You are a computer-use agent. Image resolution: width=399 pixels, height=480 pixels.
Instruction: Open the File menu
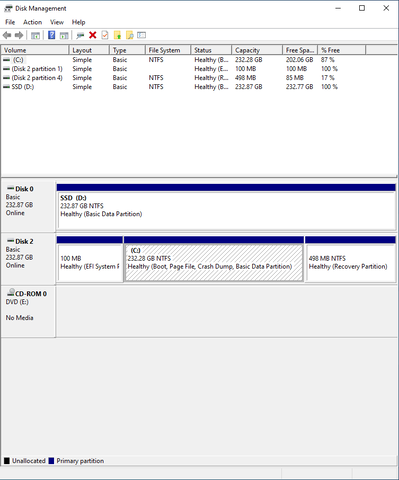click(x=10, y=22)
